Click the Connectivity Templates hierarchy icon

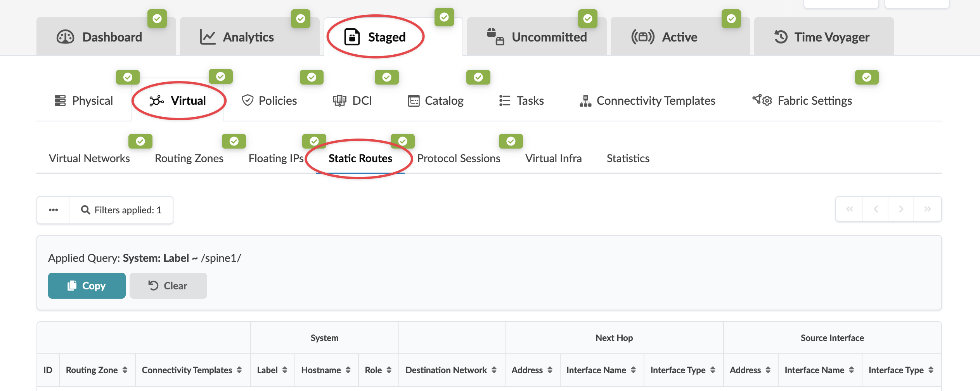[585, 101]
